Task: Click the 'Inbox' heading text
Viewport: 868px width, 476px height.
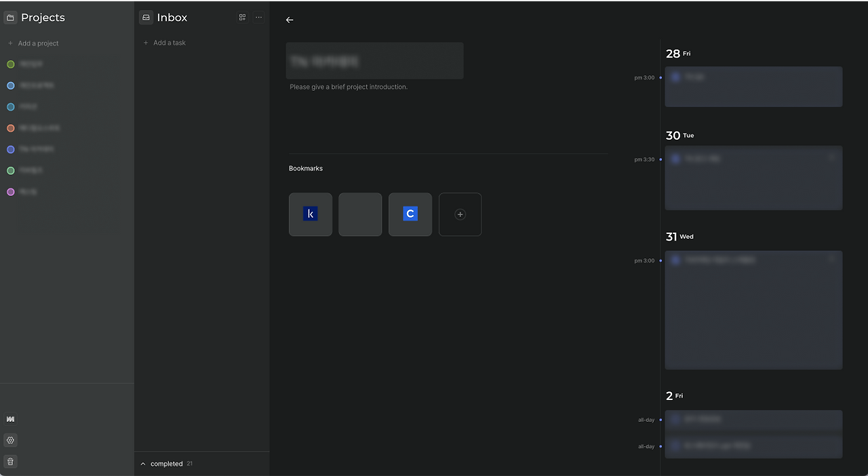Action: 172,18
